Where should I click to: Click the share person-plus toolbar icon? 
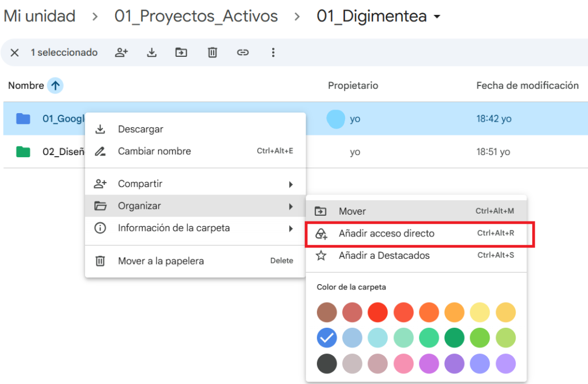122,52
